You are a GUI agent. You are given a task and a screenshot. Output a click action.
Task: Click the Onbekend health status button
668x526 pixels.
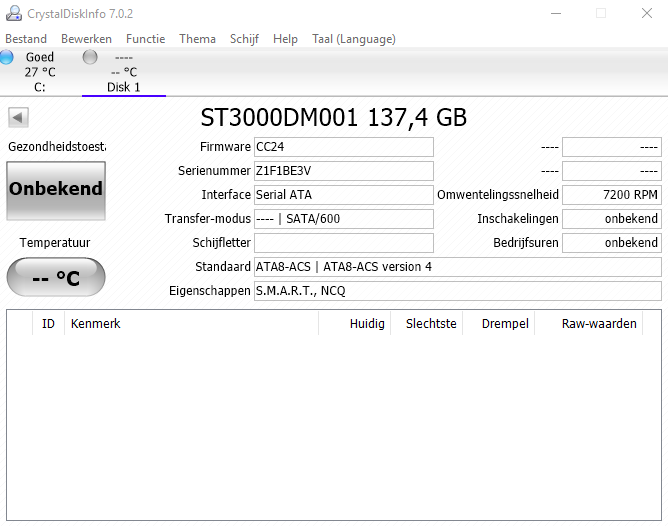tap(56, 190)
